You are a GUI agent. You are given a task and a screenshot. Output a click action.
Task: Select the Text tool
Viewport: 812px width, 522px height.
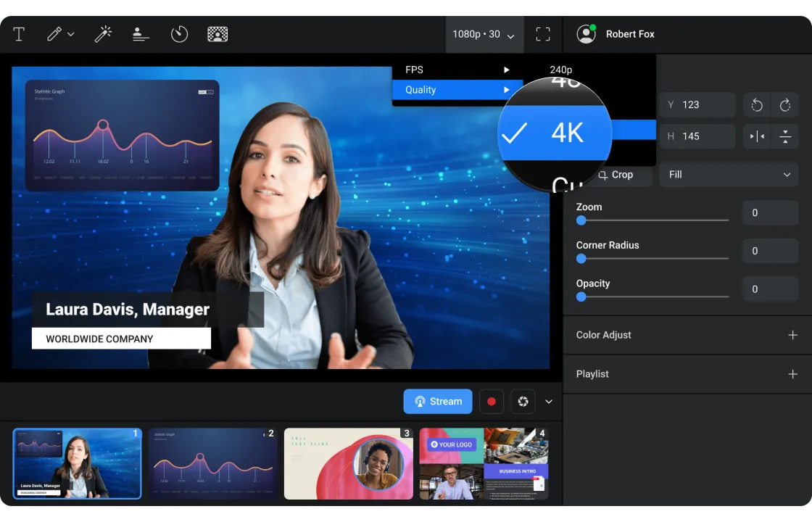coord(19,34)
